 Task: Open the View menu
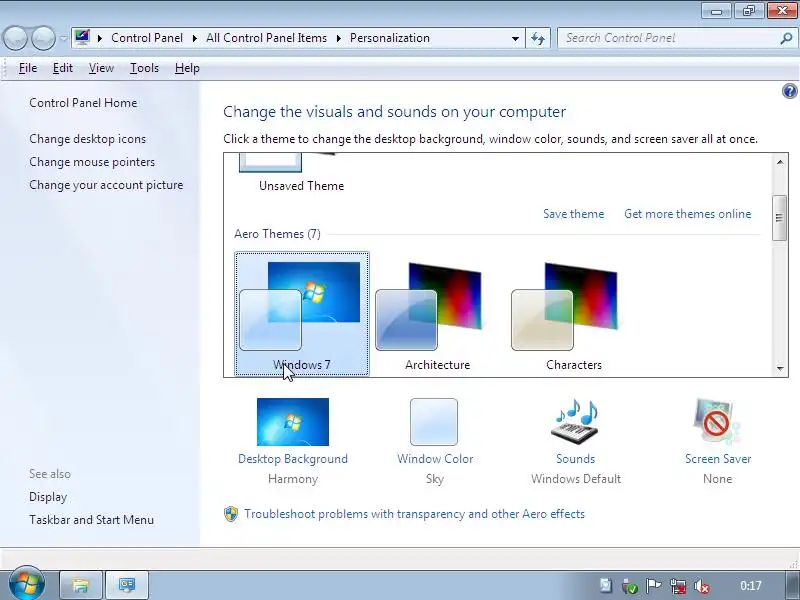pyautogui.click(x=101, y=68)
